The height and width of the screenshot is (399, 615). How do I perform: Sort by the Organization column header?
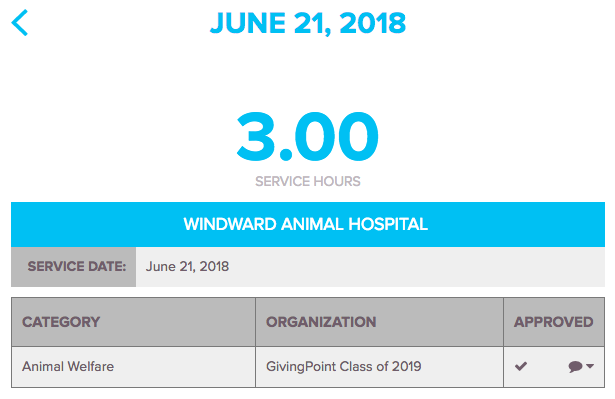321,322
